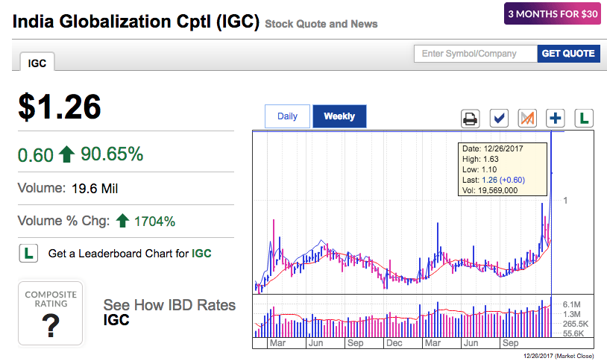Click the $1.26 price value
Screen dimensions: 607x364
pos(59,107)
